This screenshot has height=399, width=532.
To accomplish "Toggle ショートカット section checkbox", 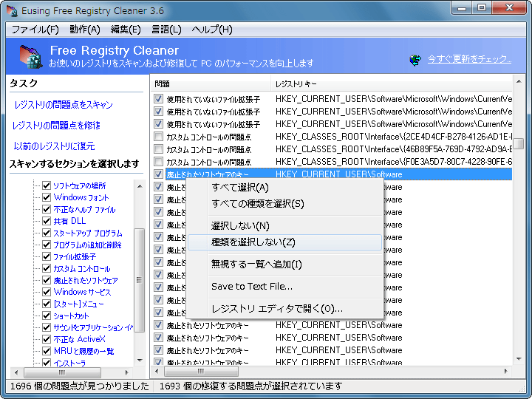I will [x=47, y=316].
